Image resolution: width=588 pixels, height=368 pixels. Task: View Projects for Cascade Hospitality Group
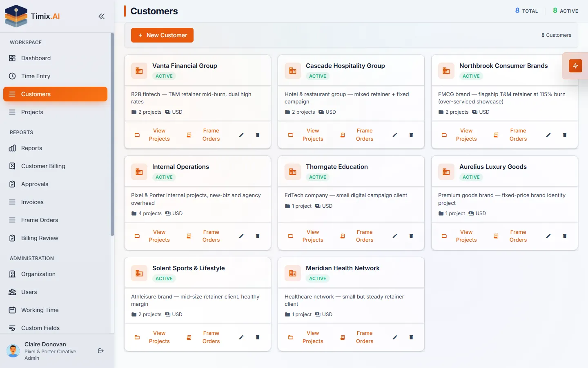[306, 135]
